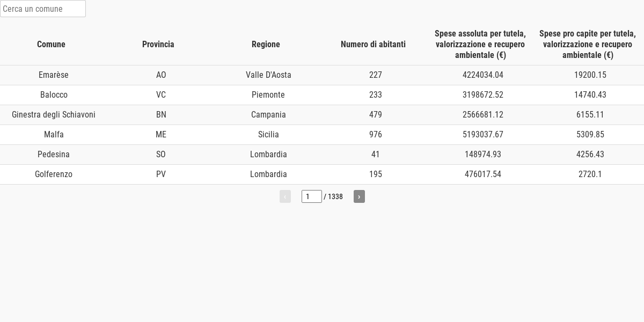The image size is (644, 322).
Task: Click the 19200.15 pro capite value
Action: [x=590, y=75]
